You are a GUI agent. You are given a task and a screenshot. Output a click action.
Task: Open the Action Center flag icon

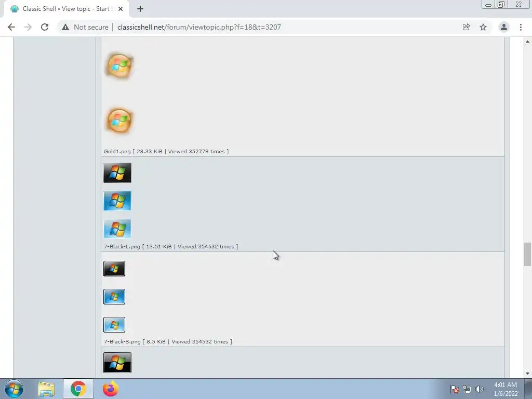point(455,389)
